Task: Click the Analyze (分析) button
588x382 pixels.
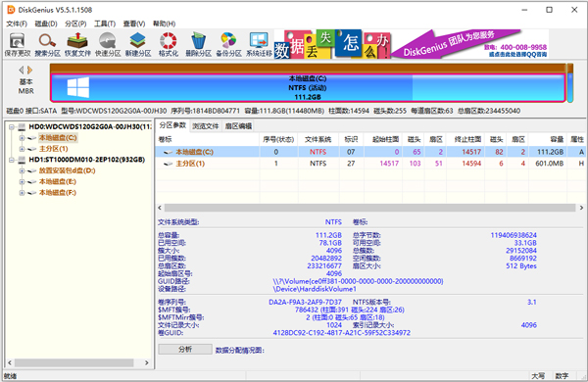Action: (x=185, y=350)
